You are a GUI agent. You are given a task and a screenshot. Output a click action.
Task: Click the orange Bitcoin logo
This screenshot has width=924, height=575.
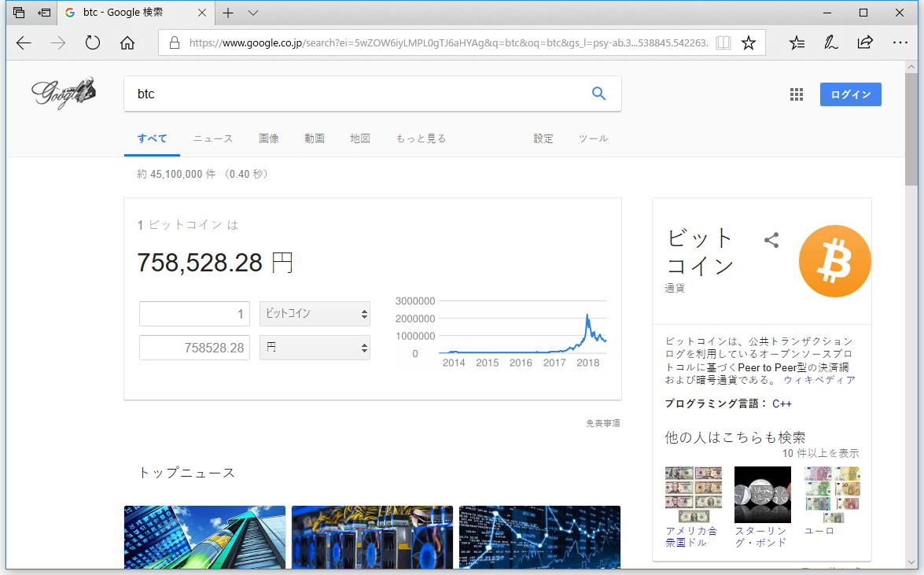(834, 260)
